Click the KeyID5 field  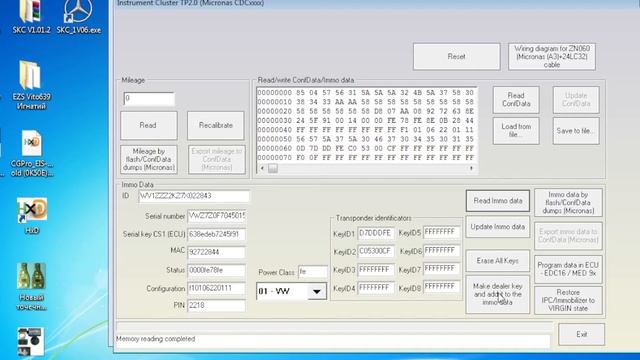tap(441, 232)
